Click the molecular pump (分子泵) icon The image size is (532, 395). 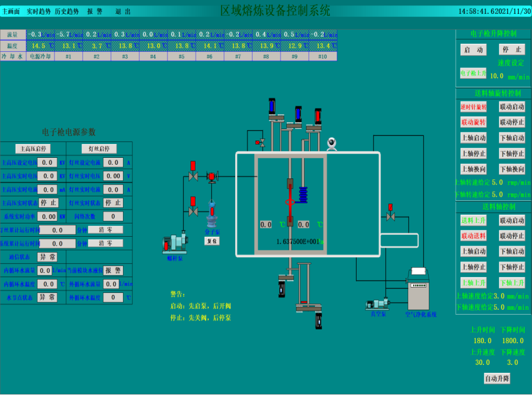click(212, 217)
